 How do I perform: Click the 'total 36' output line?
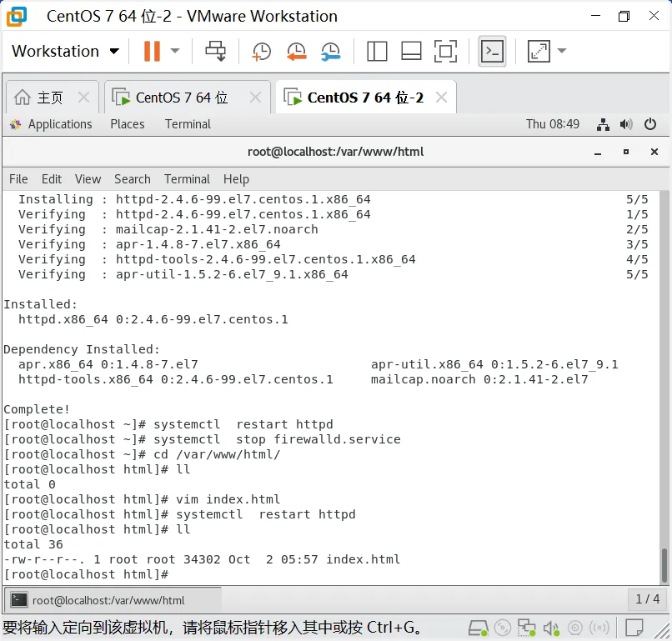(33, 544)
